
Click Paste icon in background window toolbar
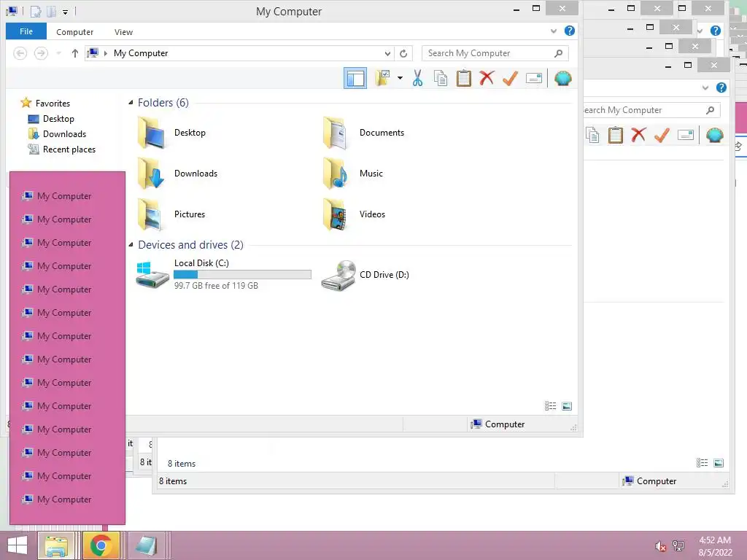point(616,135)
